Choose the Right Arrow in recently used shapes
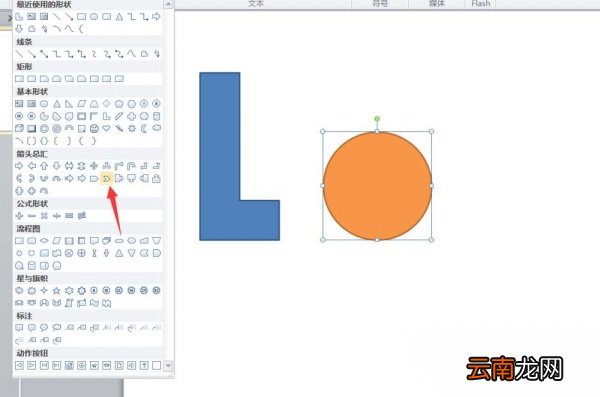The height and width of the screenshot is (397, 600). pyautogui.click(x=157, y=16)
